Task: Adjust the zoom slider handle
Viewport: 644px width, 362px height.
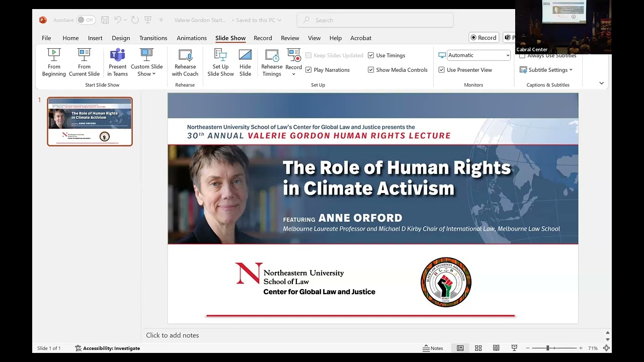Action: (547, 348)
